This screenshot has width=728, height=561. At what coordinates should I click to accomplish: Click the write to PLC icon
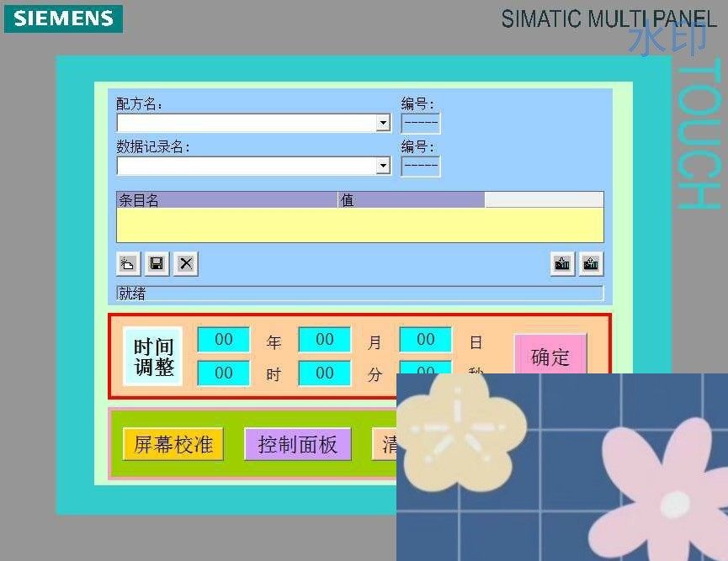coord(562,264)
